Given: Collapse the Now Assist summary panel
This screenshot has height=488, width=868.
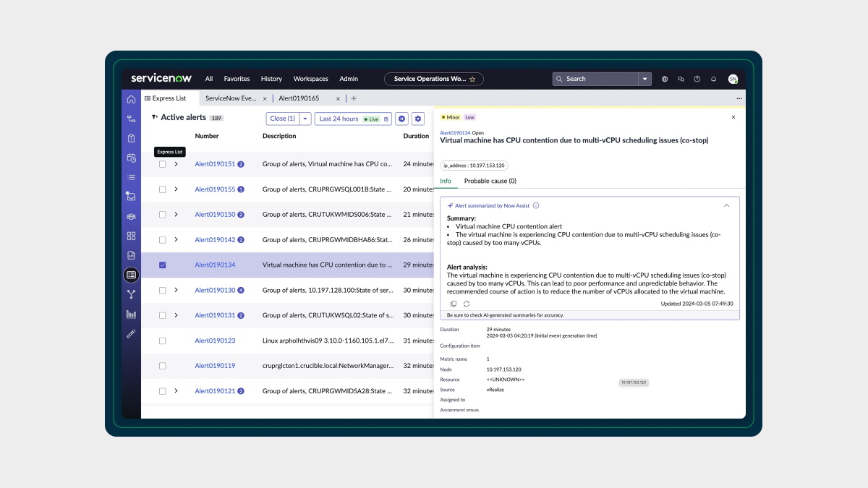Looking at the screenshot, I should [726, 205].
